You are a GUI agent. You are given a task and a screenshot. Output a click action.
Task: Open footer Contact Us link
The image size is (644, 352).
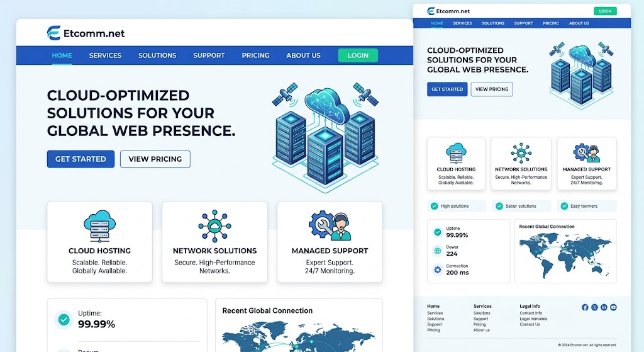point(530,324)
